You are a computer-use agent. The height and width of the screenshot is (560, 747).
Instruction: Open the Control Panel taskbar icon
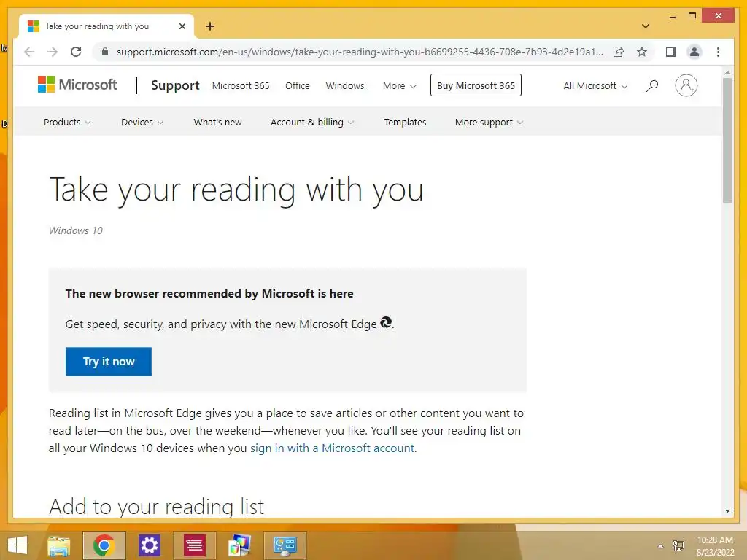(285, 545)
